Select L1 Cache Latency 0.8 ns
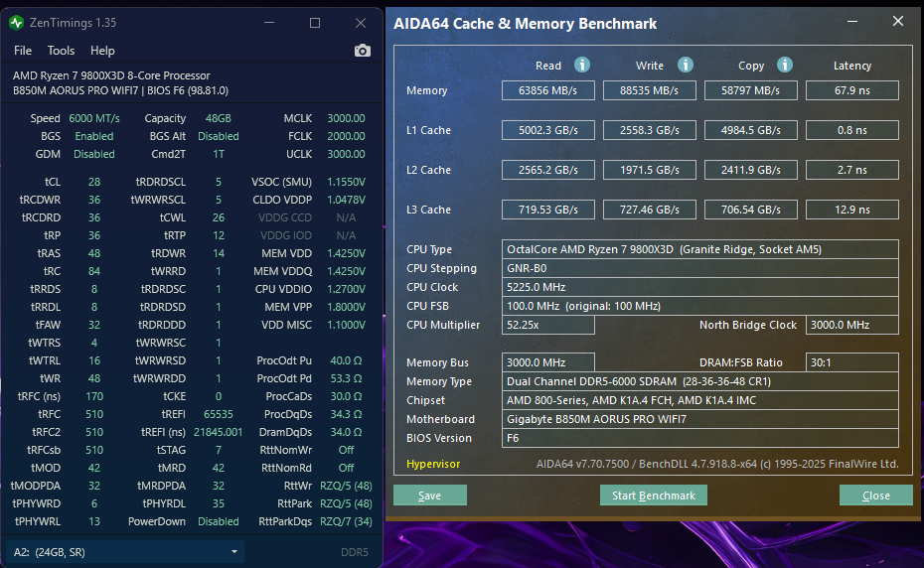This screenshot has width=924, height=568. tap(852, 130)
